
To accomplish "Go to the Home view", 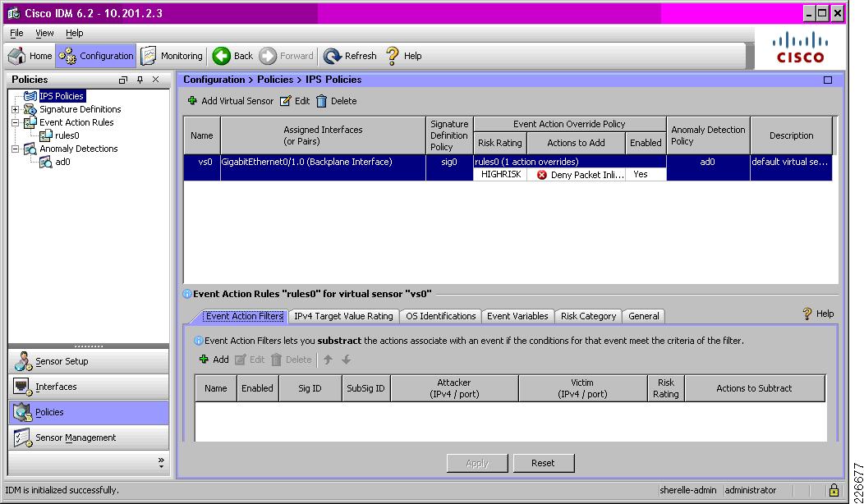I will (x=30, y=56).
